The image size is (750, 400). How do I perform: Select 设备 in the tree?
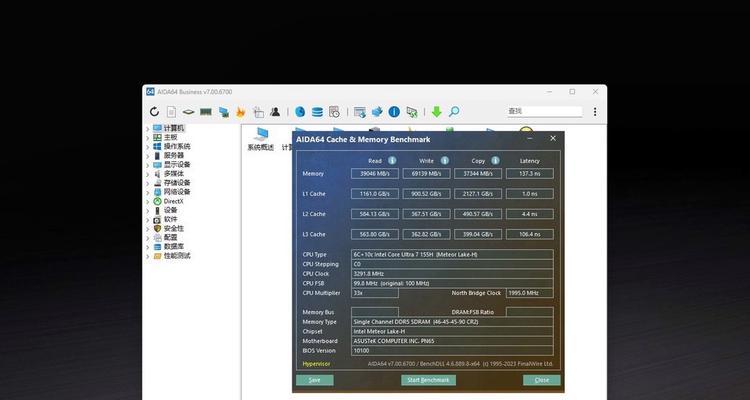(x=170, y=210)
